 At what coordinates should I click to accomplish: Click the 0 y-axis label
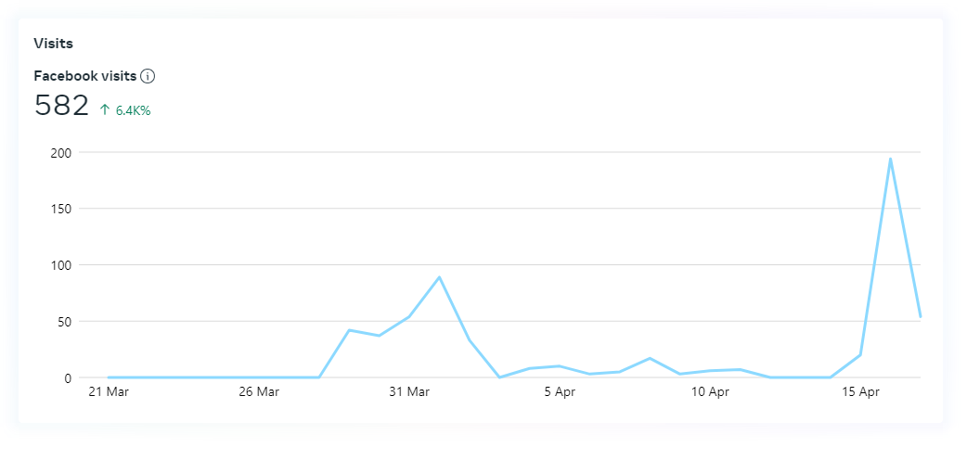[x=69, y=378]
